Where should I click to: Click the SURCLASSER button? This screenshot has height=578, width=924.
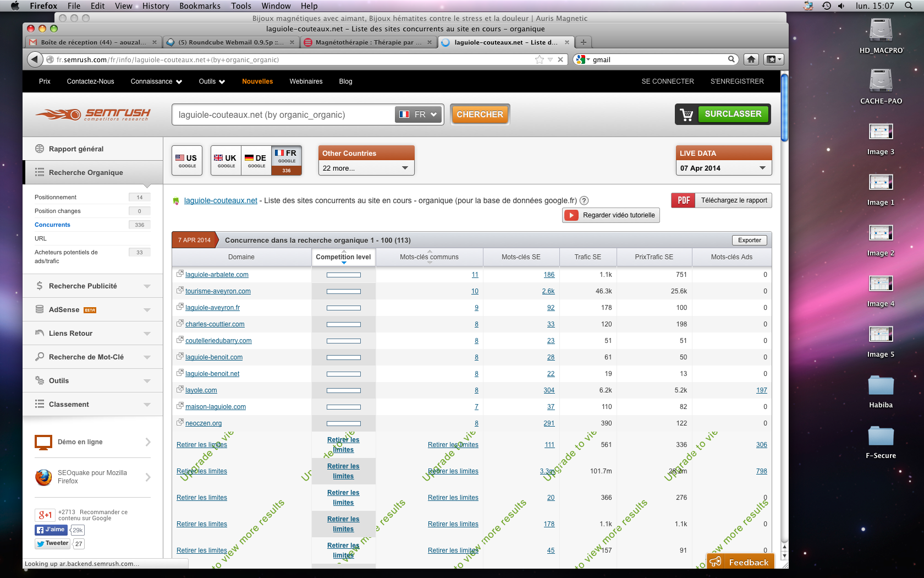(x=733, y=114)
